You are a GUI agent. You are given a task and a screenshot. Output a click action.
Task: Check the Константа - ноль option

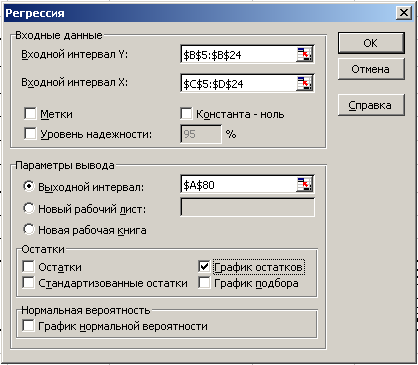pyautogui.click(x=186, y=114)
